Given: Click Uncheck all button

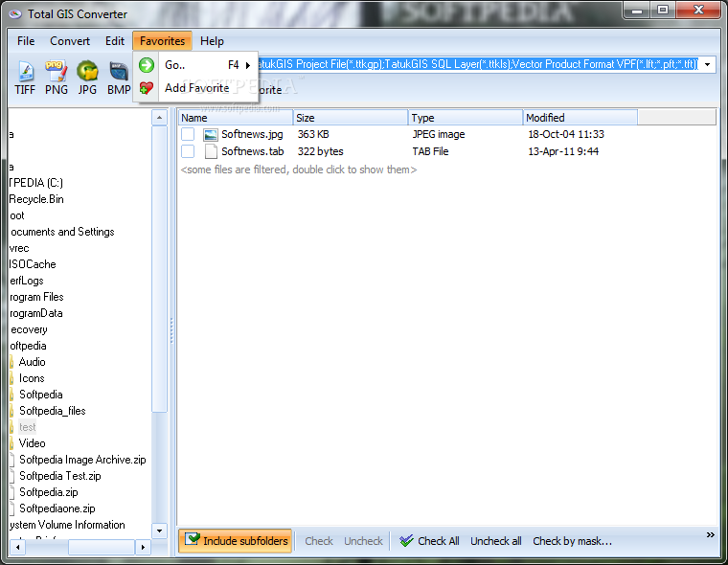Looking at the screenshot, I should pyautogui.click(x=496, y=541).
